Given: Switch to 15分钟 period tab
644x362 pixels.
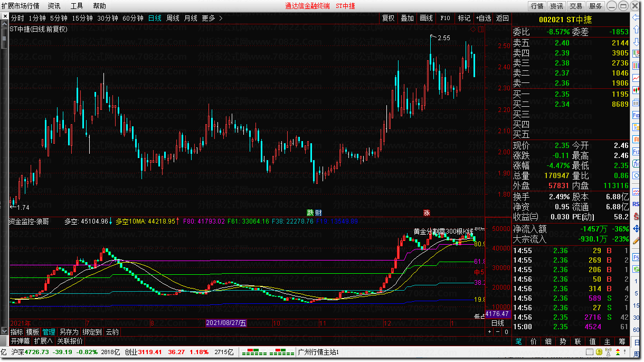Looking at the screenshot, I should coord(83,18).
